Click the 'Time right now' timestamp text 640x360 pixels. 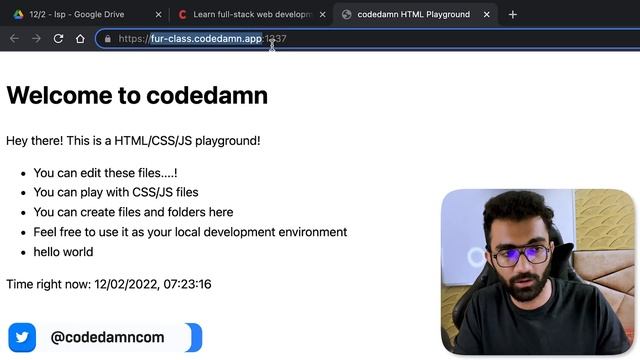pos(109,284)
